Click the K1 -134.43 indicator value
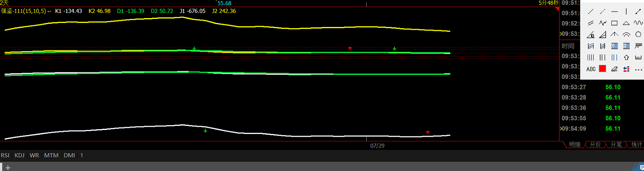 pos(68,11)
